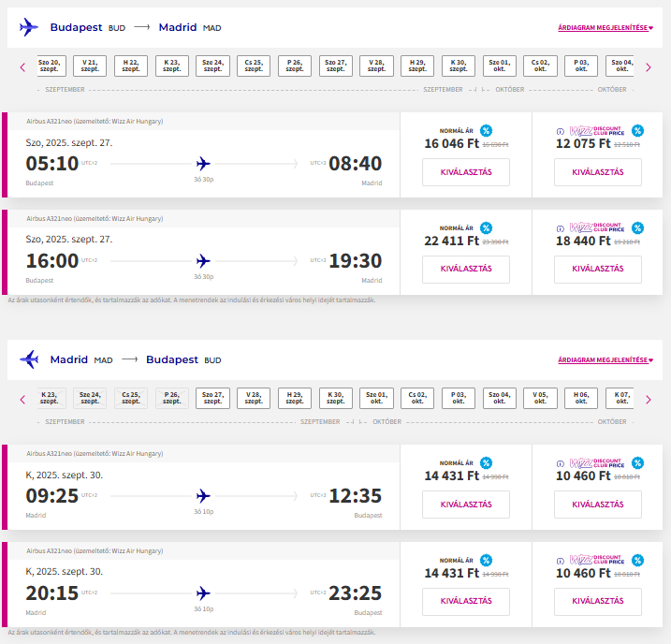Click plane icon on 16:00 flight row
Viewport: 671px width, 644px height.
tap(203, 260)
